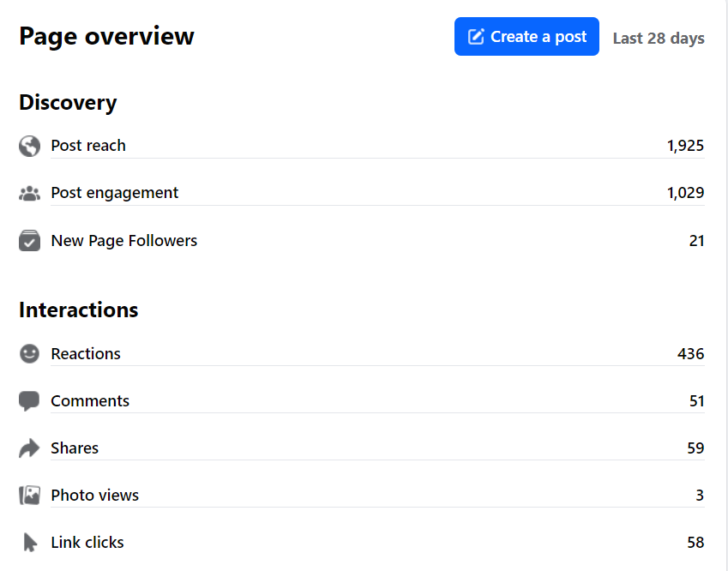The height and width of the screenshot is (571, 728).
Task: Click the speech bubble Comments icon
Action: coord(29,401)
